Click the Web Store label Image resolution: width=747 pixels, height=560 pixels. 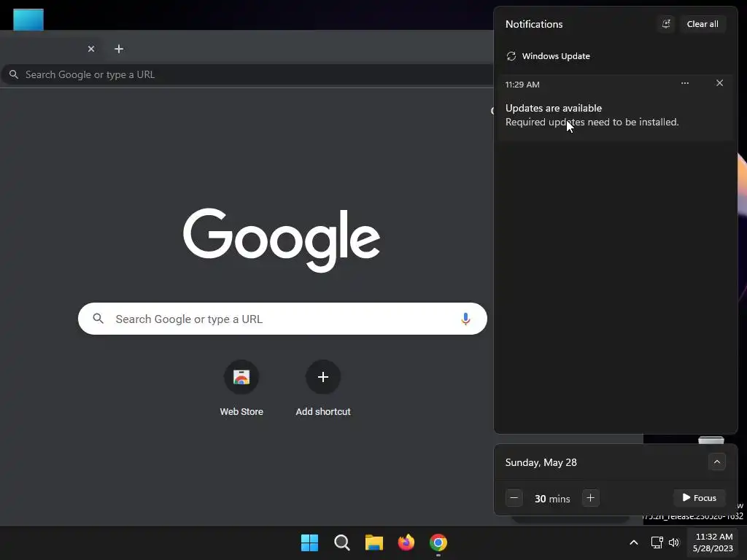[241, 411]
